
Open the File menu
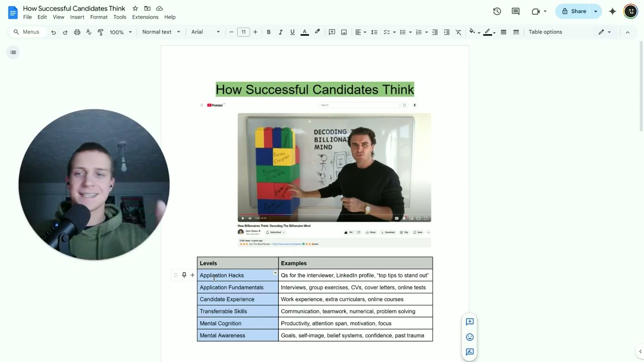[27, 17]
